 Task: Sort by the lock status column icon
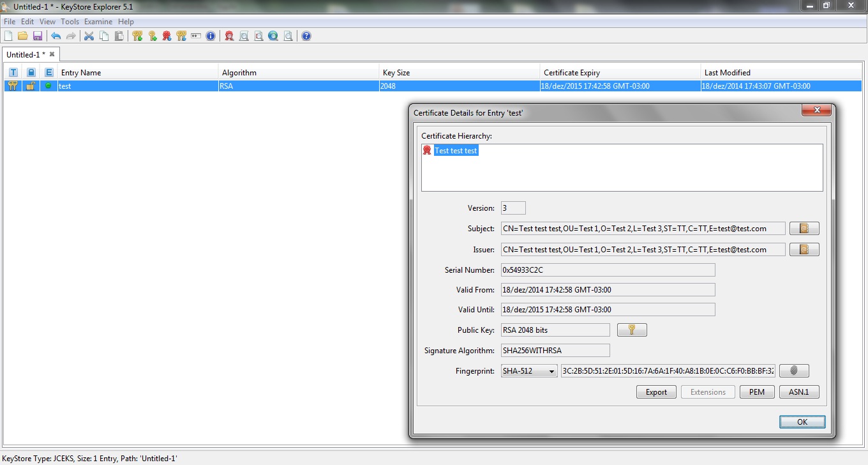(x=31, y=72)
